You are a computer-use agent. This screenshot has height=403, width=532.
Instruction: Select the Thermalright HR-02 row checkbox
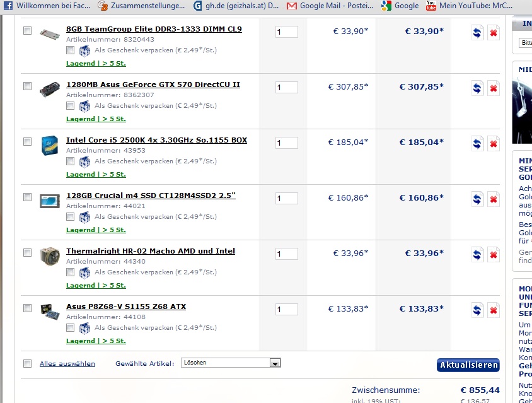pyautogui.click(x=28, y=253)
